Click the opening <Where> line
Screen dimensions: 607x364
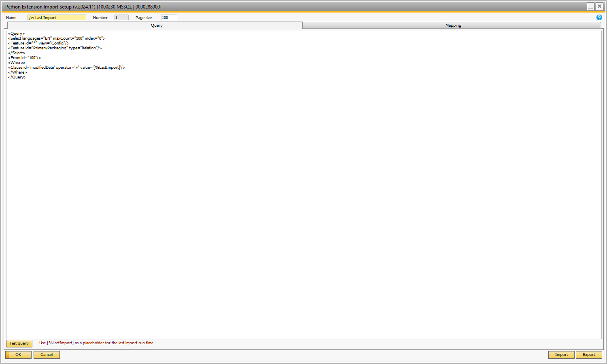tap(17, 63)
